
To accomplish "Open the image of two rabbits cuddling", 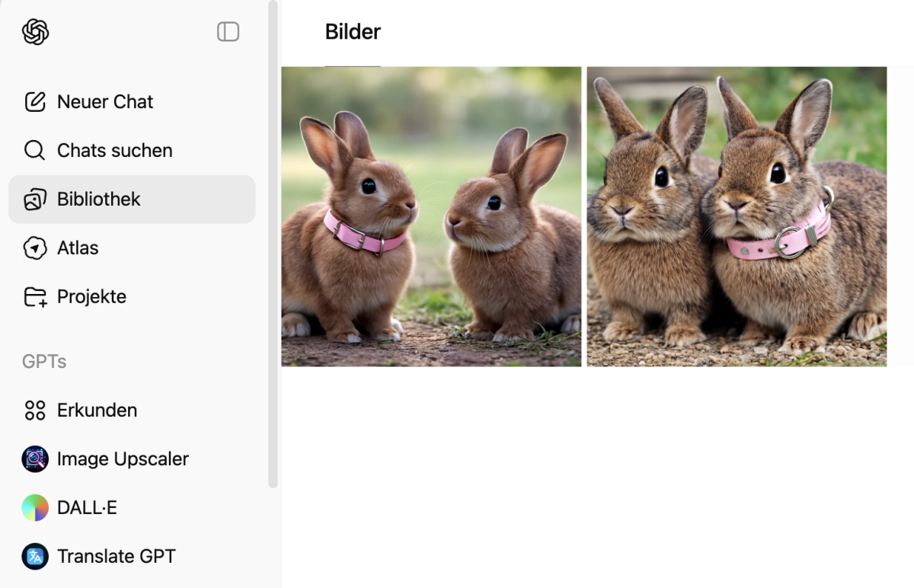I will click(x=737, y=217).
